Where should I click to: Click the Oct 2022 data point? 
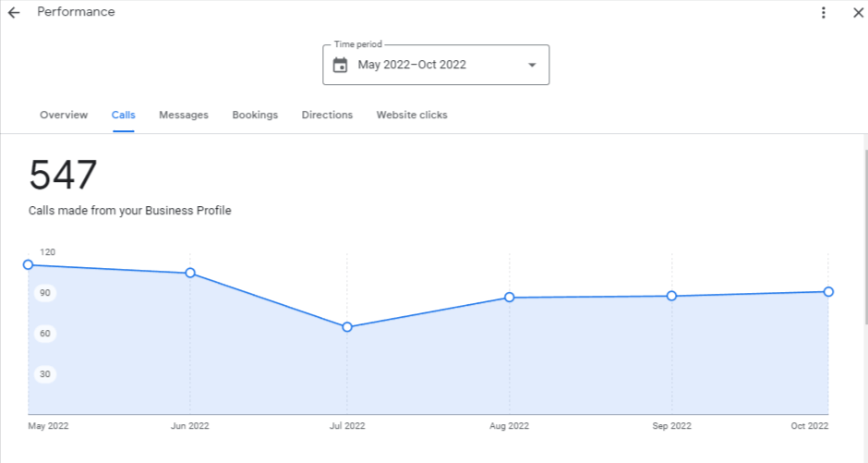(x=828, y=292)
